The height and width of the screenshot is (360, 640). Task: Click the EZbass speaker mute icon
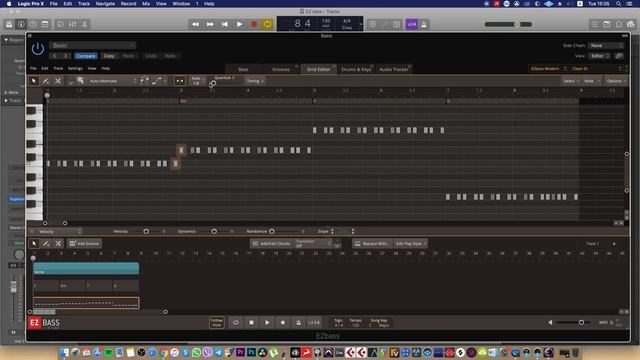551,322
